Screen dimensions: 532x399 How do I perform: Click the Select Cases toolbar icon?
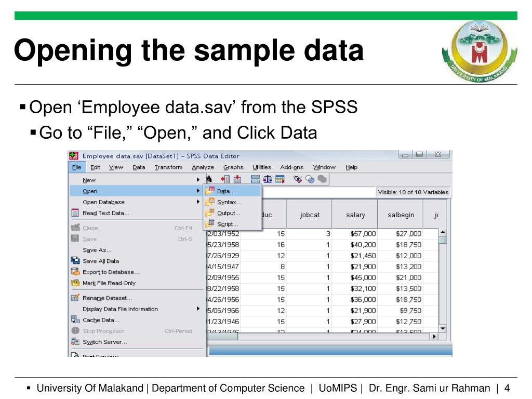point(280,179)
